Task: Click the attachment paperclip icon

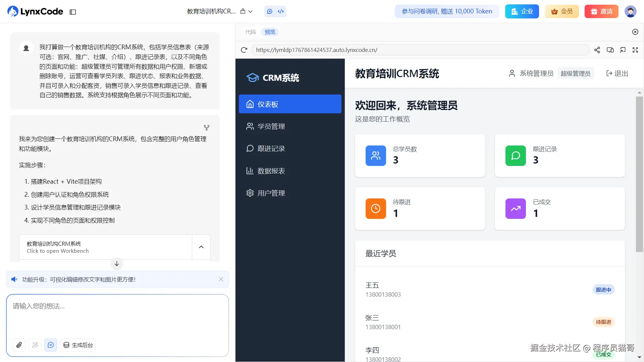Action: coord(19,345)
